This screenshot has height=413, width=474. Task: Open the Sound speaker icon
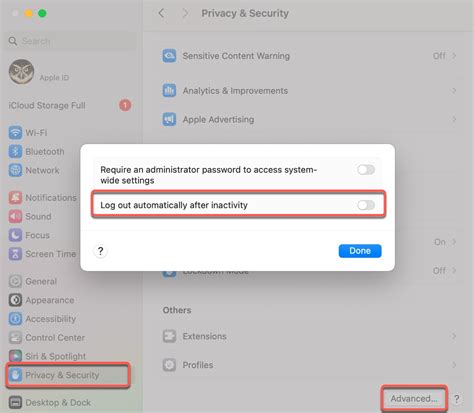point(15,216)
